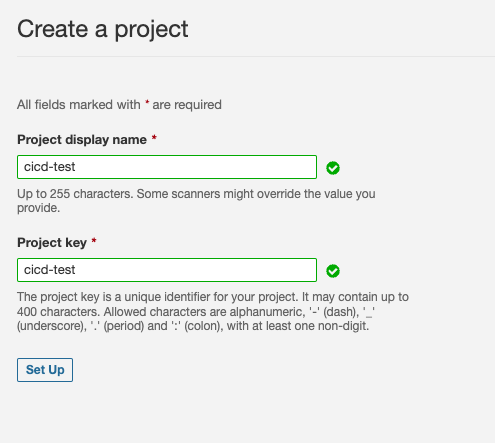Click the Project display name label

82,140
